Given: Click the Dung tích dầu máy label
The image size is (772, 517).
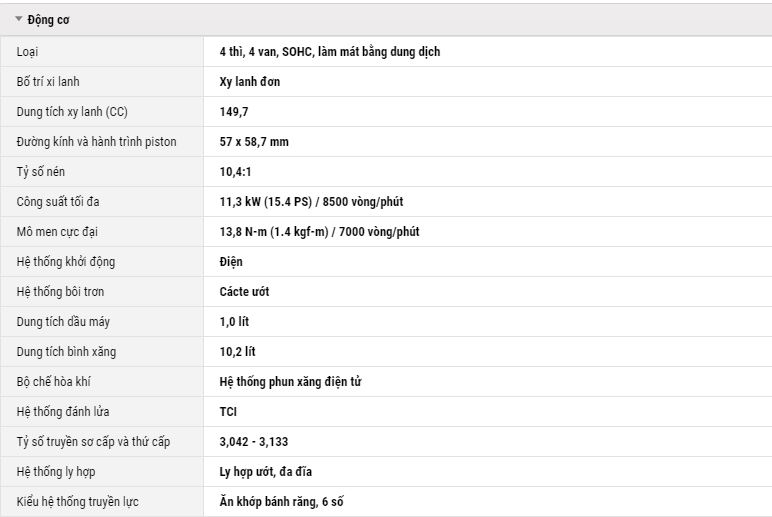Looking at the screenshot, I should tap(63, 322).
